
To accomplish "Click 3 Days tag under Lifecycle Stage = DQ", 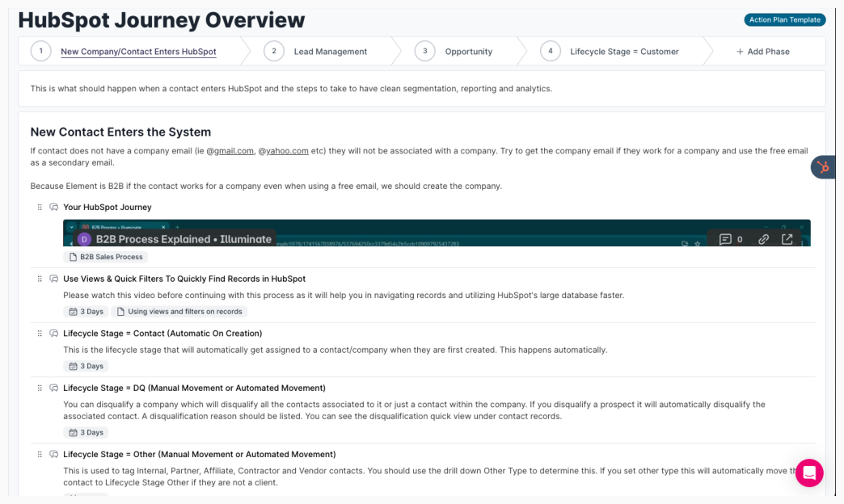I will point(87,432).
